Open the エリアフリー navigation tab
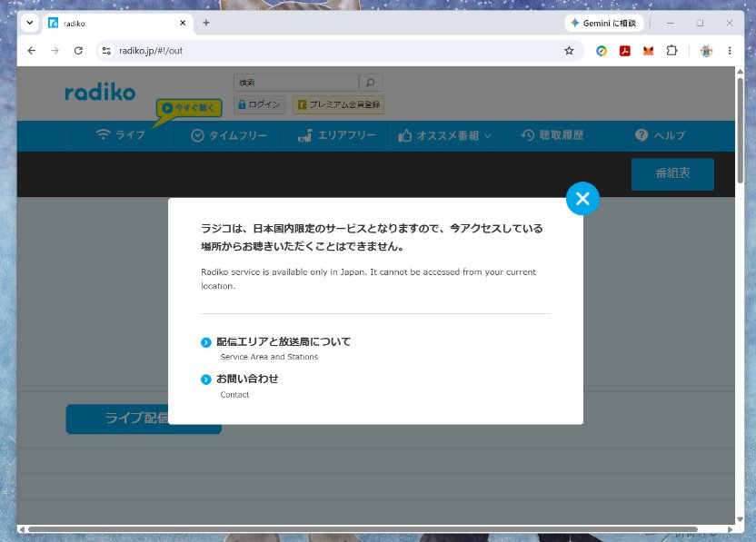 pos(336,136)
